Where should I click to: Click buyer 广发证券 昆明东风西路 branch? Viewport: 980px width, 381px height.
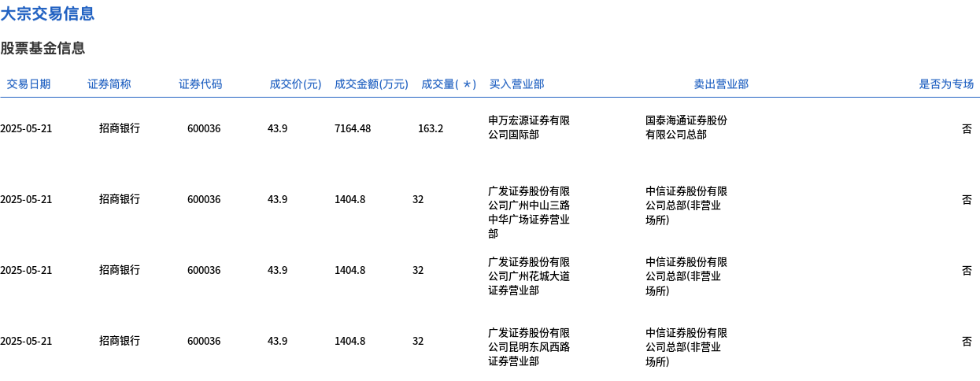point(529,347)
